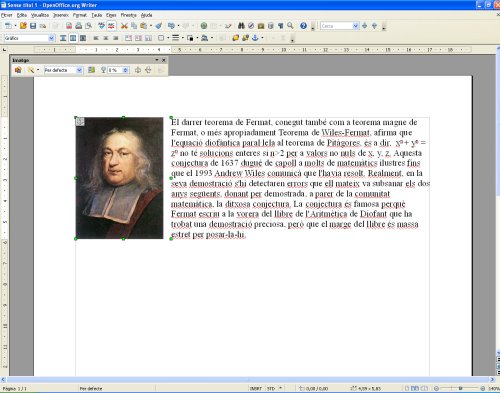The width and height of the screenshot is (500, 393).
Task: Click the Anchor icon in frame toolbar
Action: pos(255,38)
